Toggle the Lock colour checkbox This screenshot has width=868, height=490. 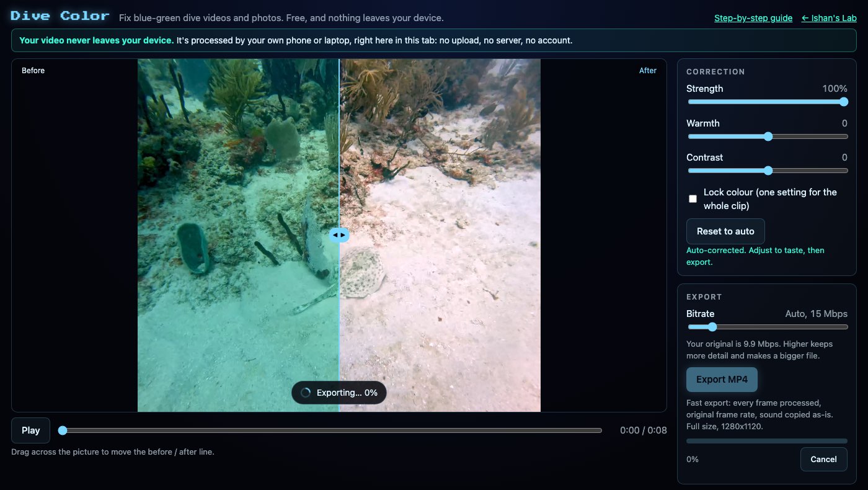693,199
